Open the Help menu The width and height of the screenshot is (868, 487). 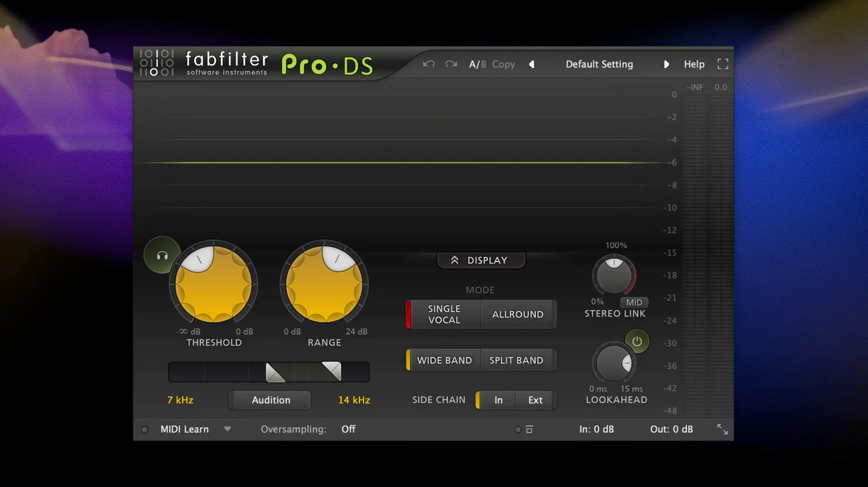coord(694,64)
